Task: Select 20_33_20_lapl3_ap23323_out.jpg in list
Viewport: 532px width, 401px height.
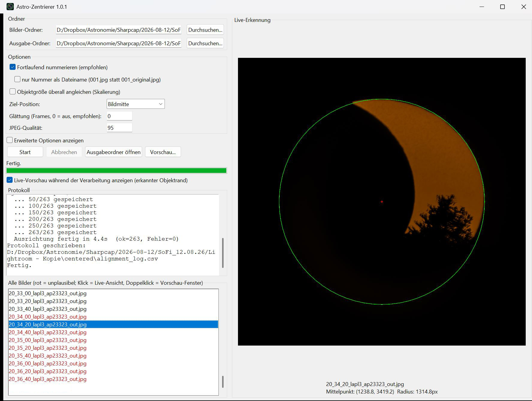Action: pyautogui.click(x=113, y=301)
